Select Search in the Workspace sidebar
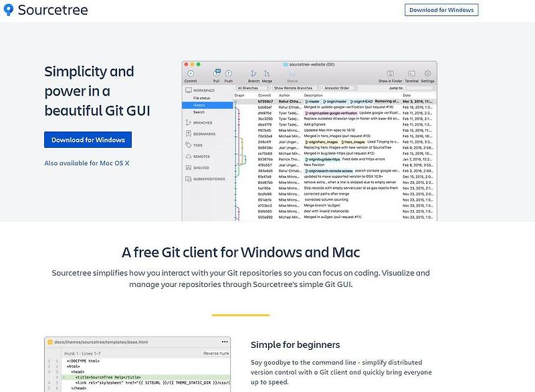This screenshot has height=392, width=535. pyautogui.click(x=199, y=112)
